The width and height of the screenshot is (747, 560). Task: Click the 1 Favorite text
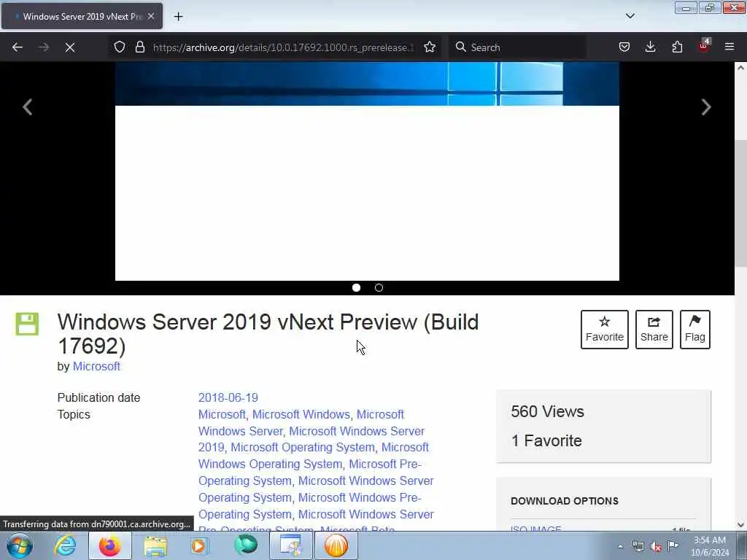546,440
